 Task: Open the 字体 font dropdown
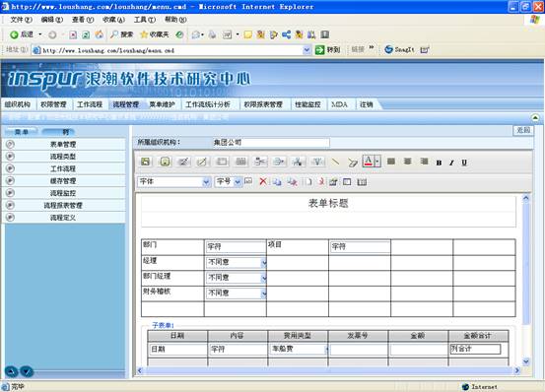coord(206,181)
